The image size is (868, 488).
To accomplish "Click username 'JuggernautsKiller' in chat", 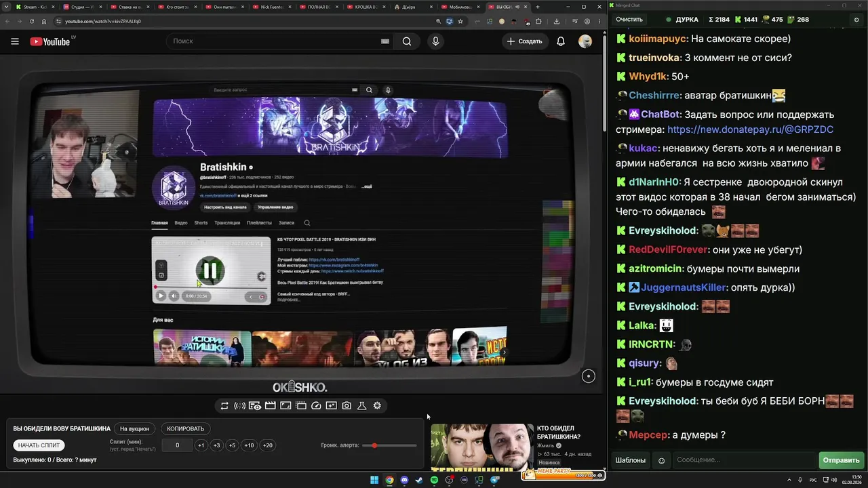I will click(684, 287).
